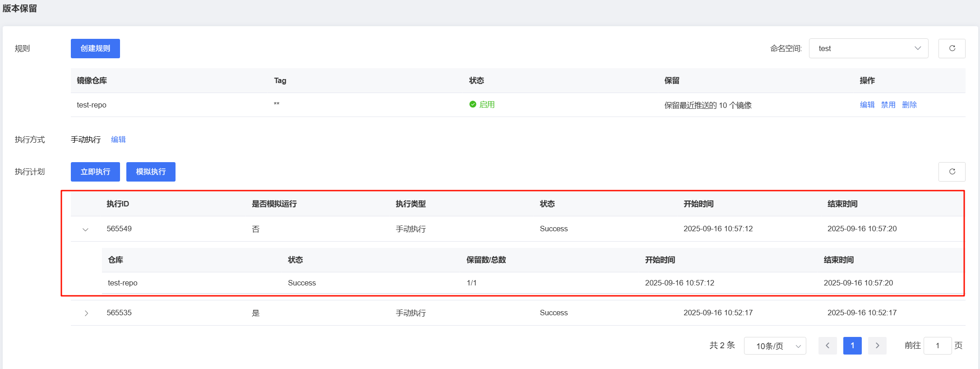Go to previous page arrow
Viewport: 980px width, 369px height.
(x=827, y=346)
